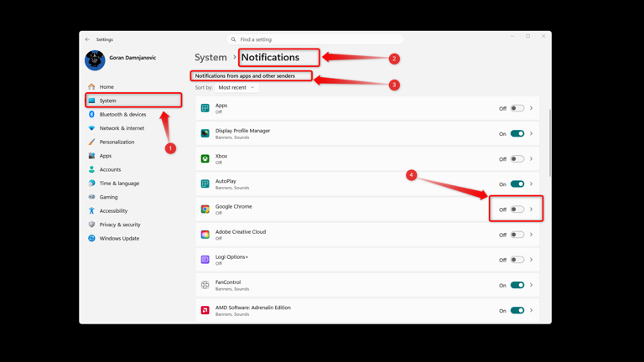
Task: Click the Gaming controller icon
Action: tap(91, 197)
